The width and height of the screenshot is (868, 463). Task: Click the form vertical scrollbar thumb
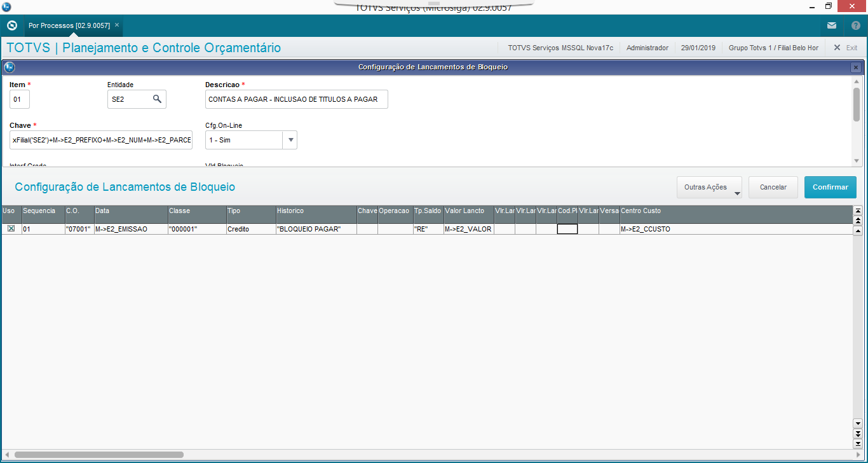pyautogui.click(x=857, y=104)
